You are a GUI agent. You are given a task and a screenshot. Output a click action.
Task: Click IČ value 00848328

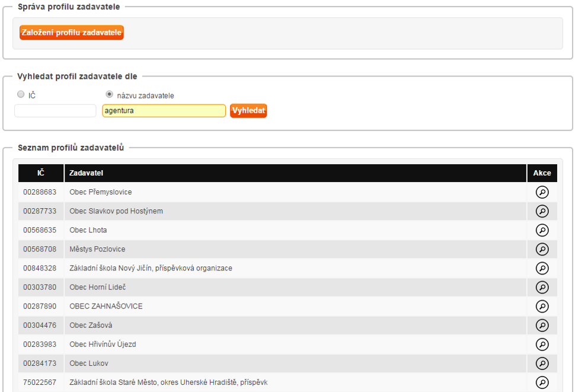coord(40,268)
